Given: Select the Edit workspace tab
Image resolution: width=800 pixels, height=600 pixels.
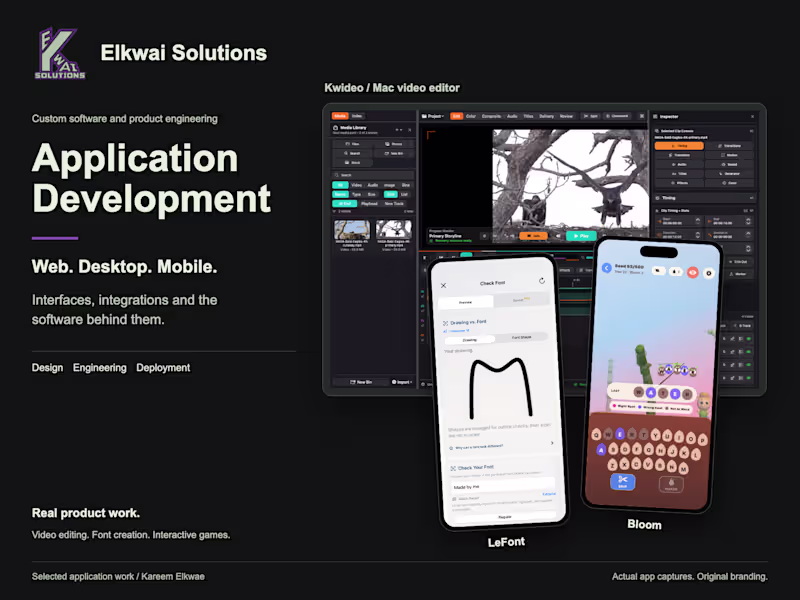Looking at the screenshot, I should pos(456,116).
